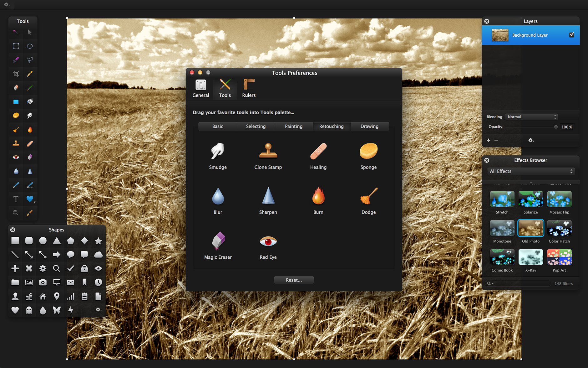Choose the Zoom magnifier in Tools palette

tap(16, 213)
